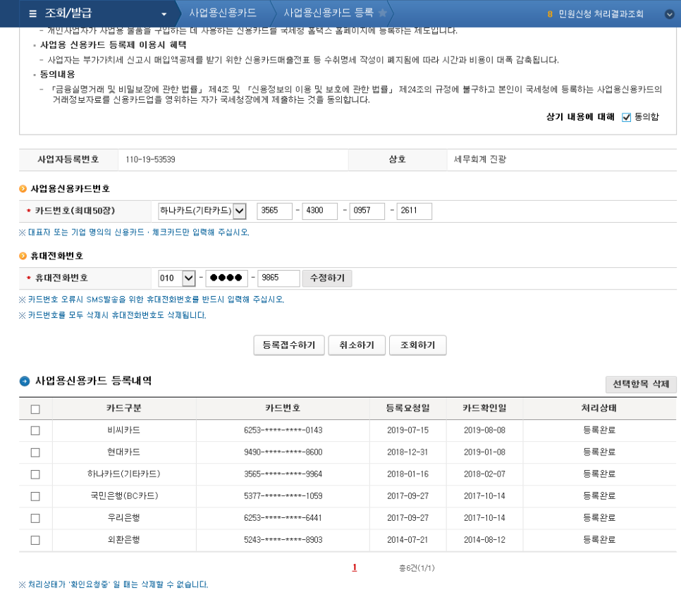The width and height of the screenshot is (681, 616).
Task: Click card number 5243-****-****-8903
Action: 283,540
